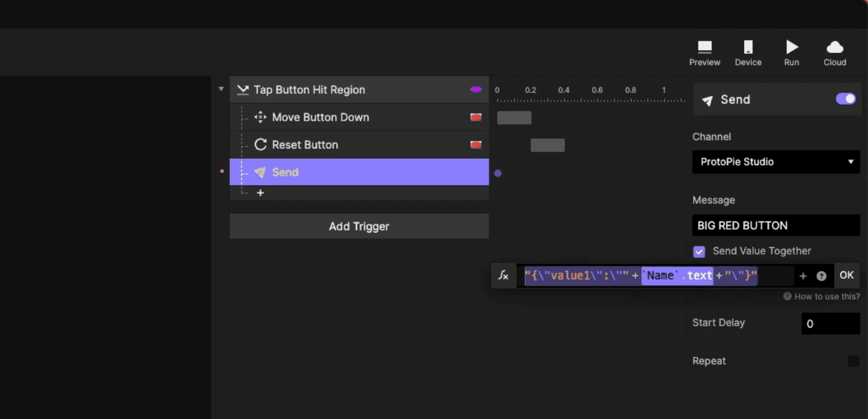Click inside the formula expression field
The width and height of the screenshot is (868, 419).
click(x=654, y=276)
